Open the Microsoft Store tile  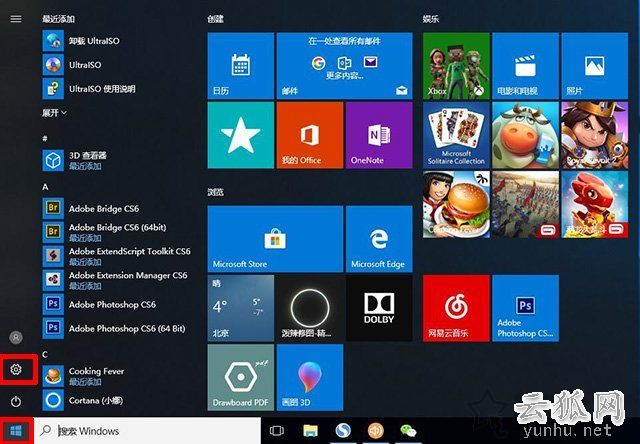click(x=275, y=239)
